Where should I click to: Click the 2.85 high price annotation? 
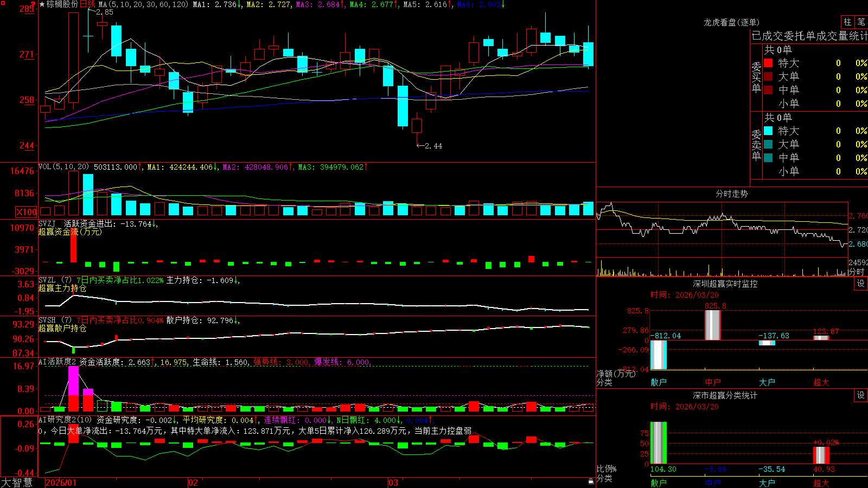pos(104,12)
